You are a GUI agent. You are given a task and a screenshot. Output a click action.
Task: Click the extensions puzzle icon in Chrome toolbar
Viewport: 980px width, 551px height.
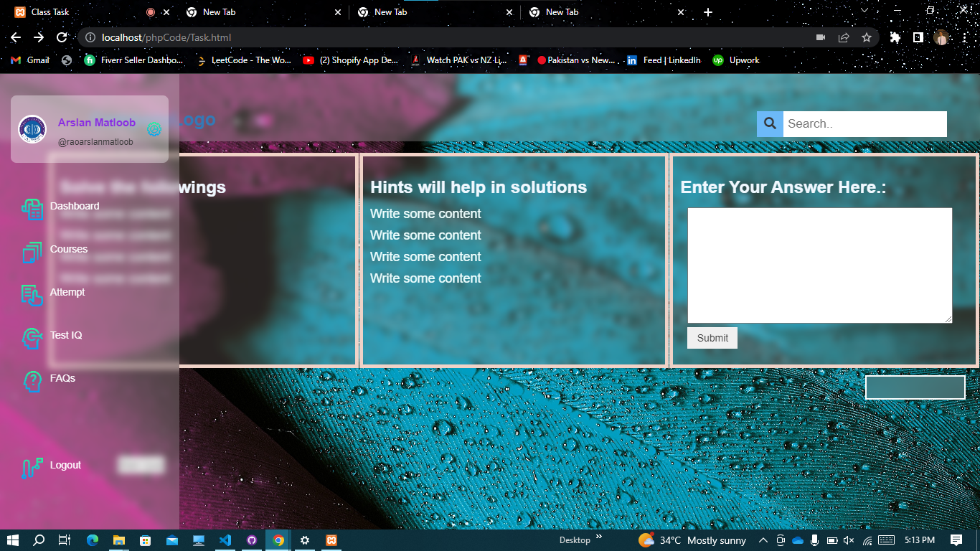pos(895,37)
